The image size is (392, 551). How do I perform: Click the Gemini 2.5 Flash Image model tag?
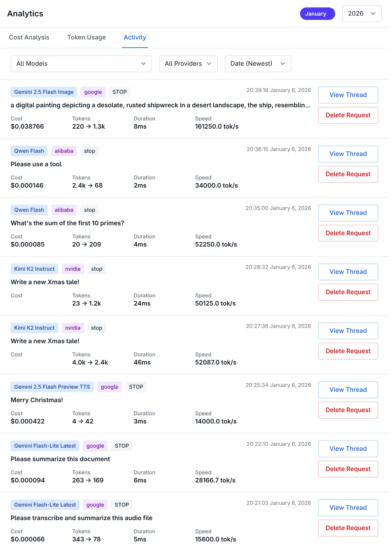pos(44,92)
